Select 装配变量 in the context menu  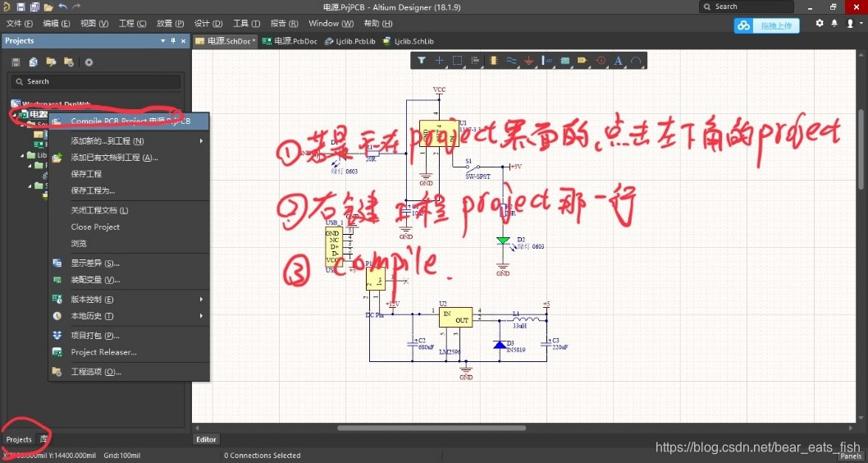(x=129, y=280)
